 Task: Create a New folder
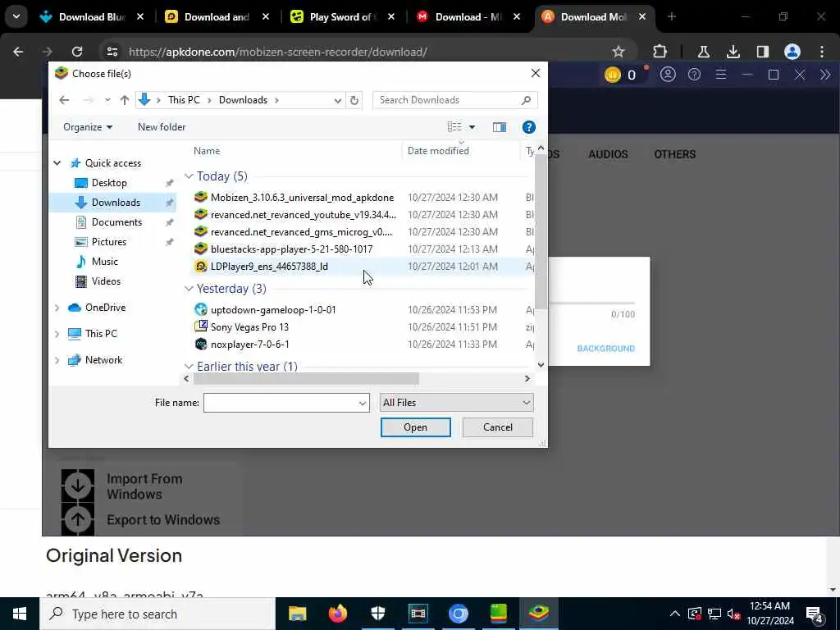tap(162, 127)
